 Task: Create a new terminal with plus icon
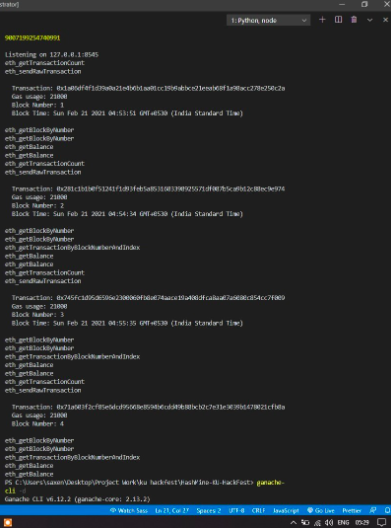322,20
